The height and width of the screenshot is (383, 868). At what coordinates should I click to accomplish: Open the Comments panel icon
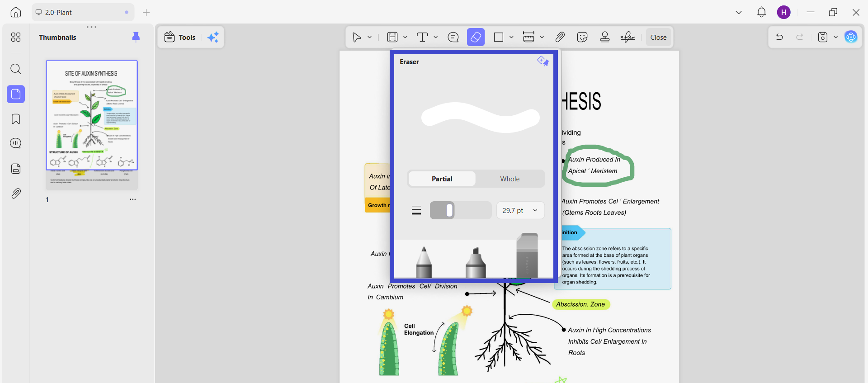click(16, 143)
